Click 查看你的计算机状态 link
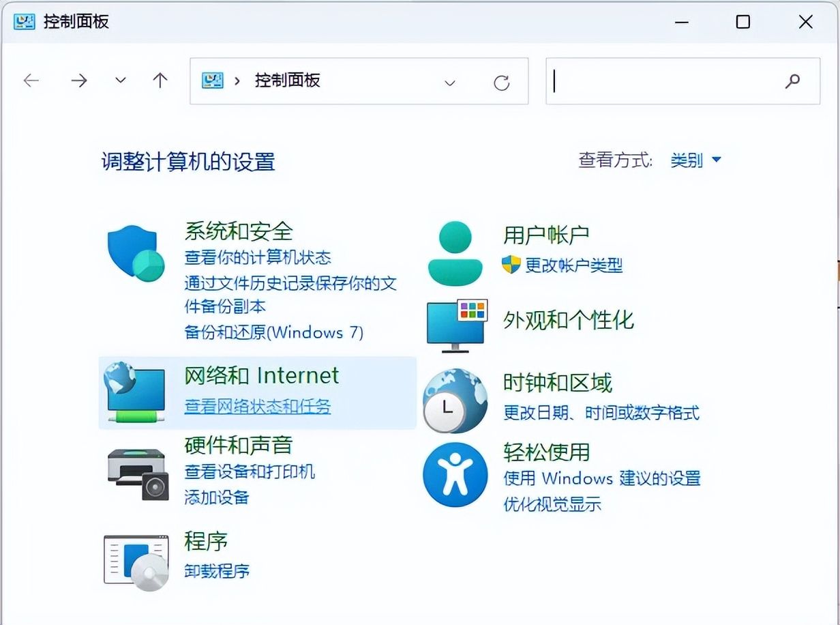 [x=258, y=257]
